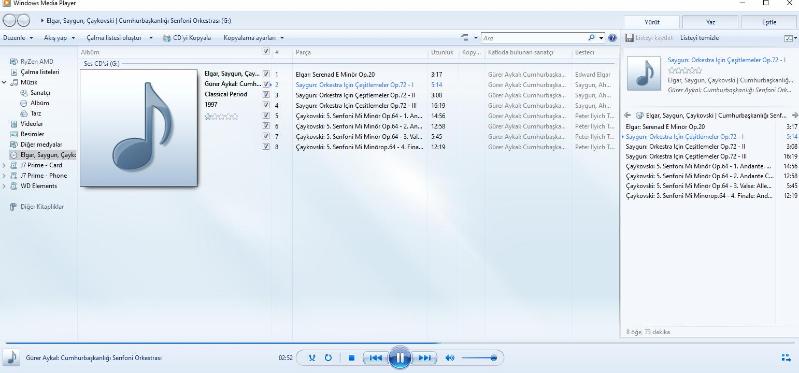Mute the sound with the speaker icon

click(x=449, y=358)
